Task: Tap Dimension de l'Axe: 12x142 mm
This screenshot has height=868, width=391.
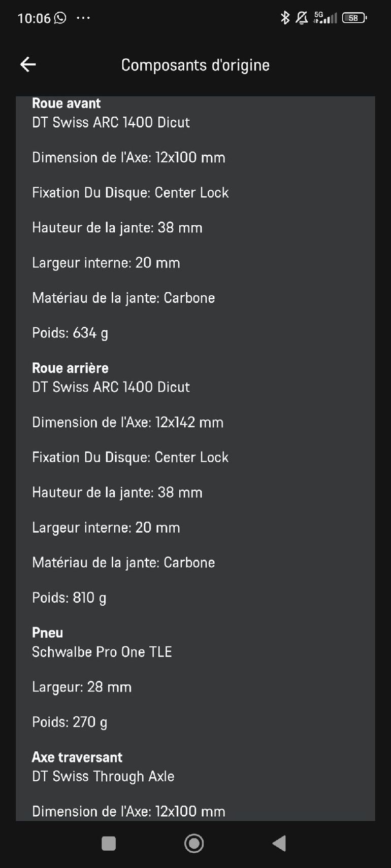Action: 127,422
